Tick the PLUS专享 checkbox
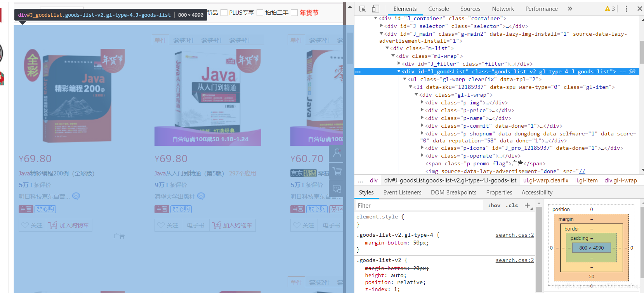Viewport: 644px width, 293px height. [224, 13]
